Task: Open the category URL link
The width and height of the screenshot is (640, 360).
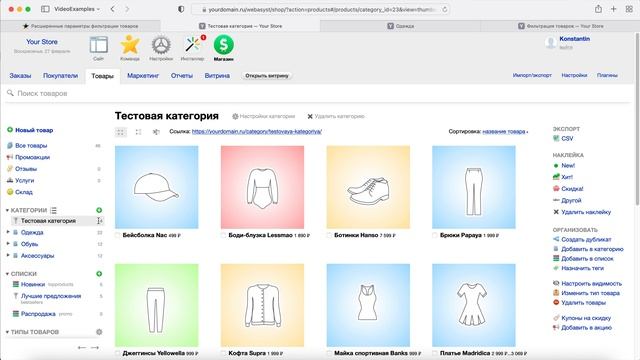Action: click(257, 131)
